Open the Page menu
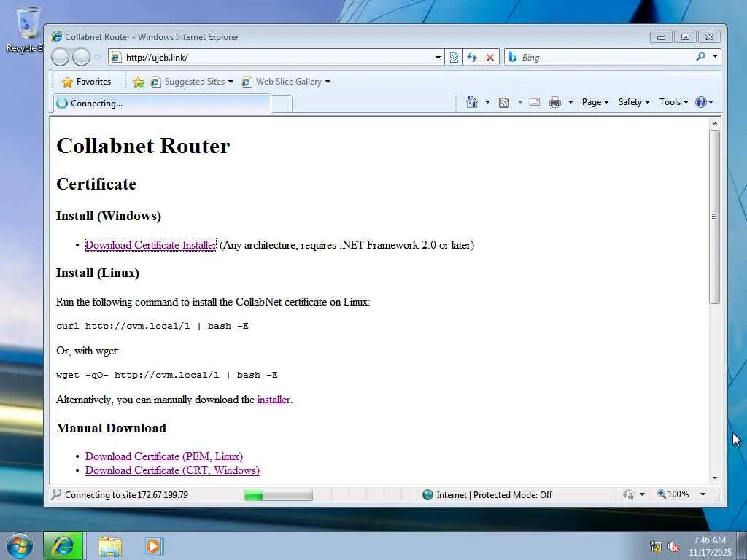This screenshot has width=747, height=560. (595, 102)
